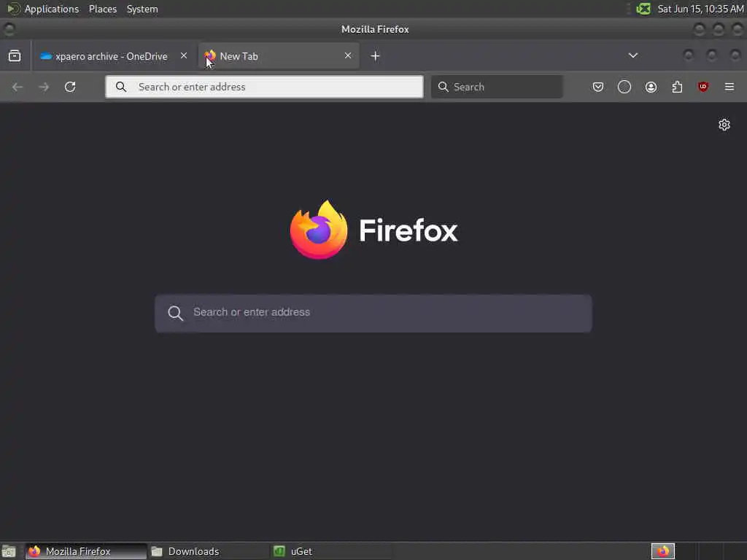Open the Places menu
The image size is (747, 560).
point(102,9)
